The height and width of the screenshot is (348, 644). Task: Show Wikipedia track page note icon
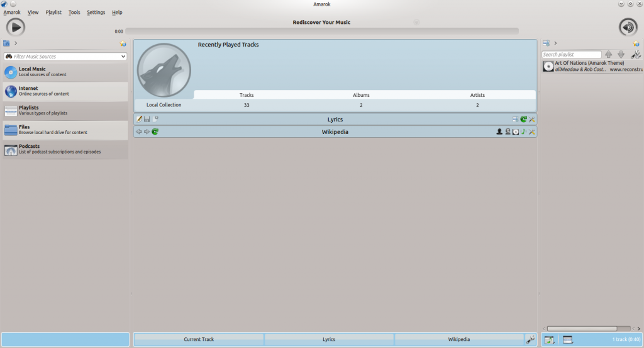point(524,132)
